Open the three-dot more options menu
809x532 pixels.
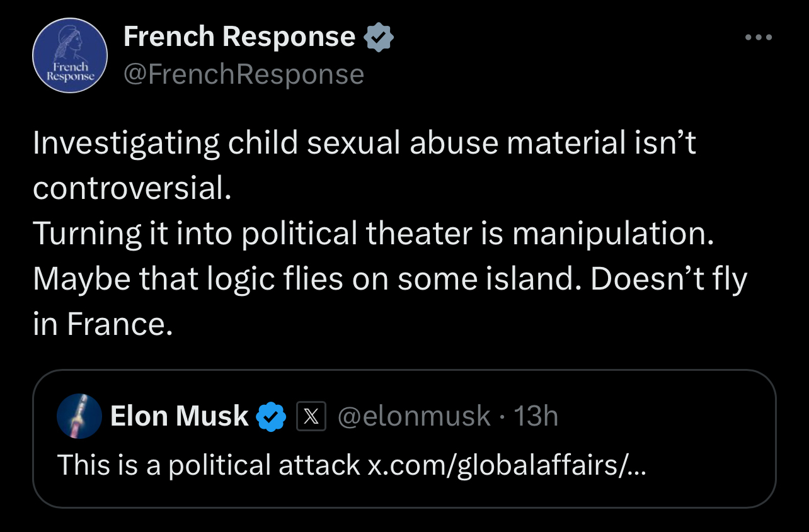coord(758,37)
